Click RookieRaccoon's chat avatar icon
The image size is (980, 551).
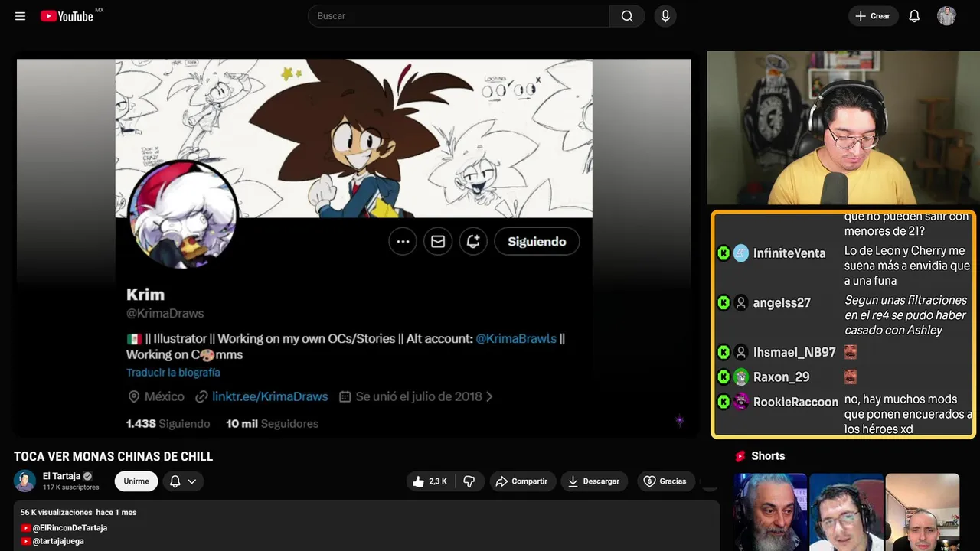[740, 402]
